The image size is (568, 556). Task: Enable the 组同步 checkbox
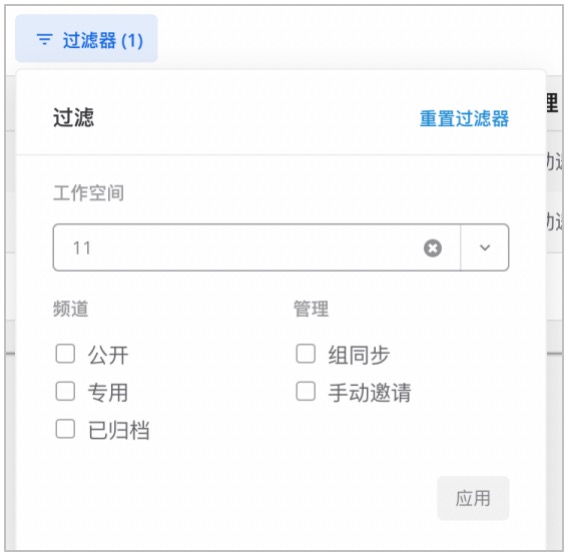[306, 354]
